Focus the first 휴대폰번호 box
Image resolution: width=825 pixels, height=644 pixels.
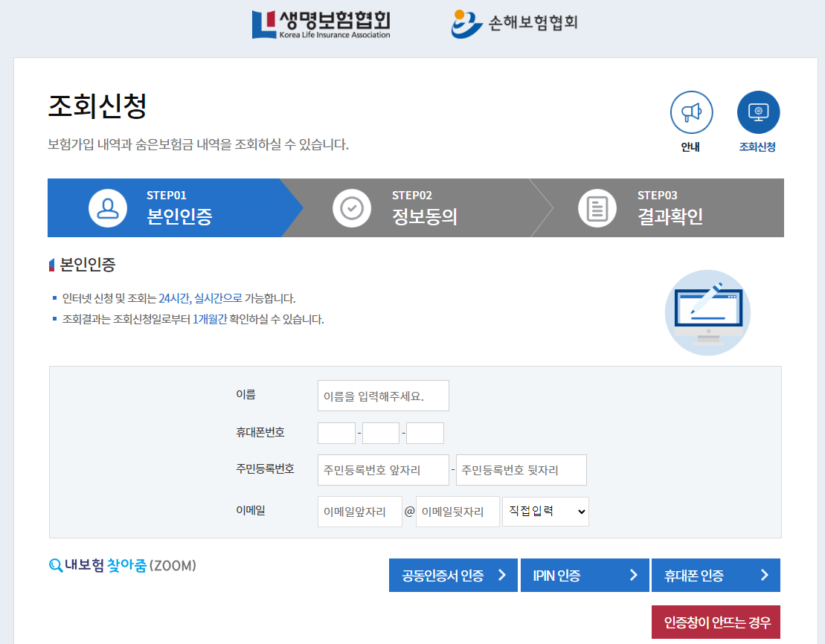pyautogui.click(x=337, y=433)
